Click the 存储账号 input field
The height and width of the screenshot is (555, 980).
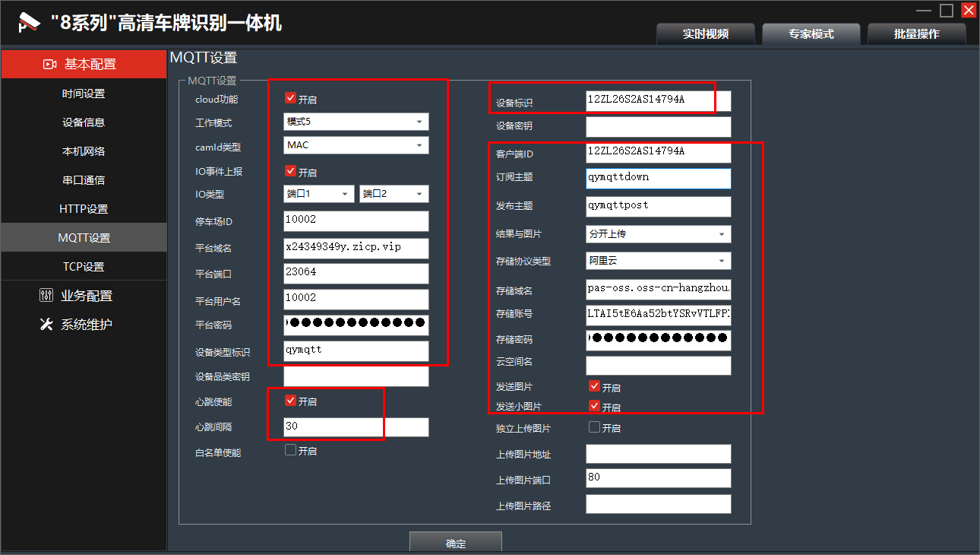point(659,314)
